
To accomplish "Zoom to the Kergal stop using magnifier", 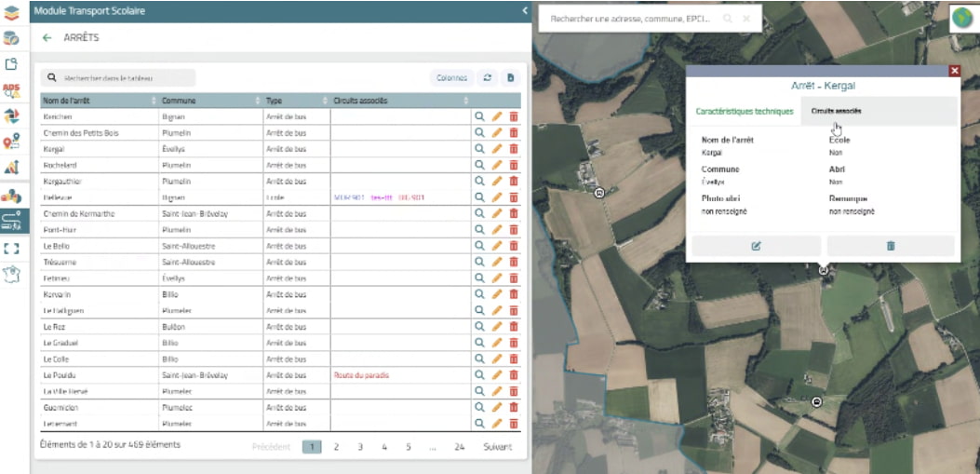I will (x=479, y=149).
